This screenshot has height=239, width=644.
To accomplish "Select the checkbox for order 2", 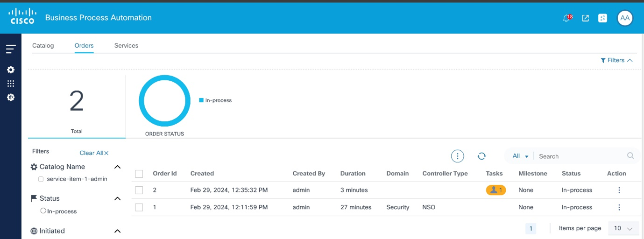I will pyautogui.click(x=139, y=190).
